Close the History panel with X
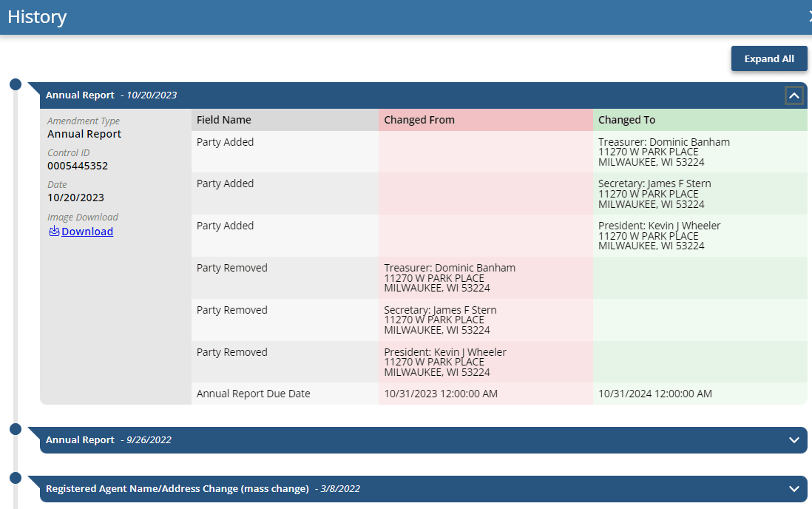Screen dimensions: 812x509 click(808, 16)
